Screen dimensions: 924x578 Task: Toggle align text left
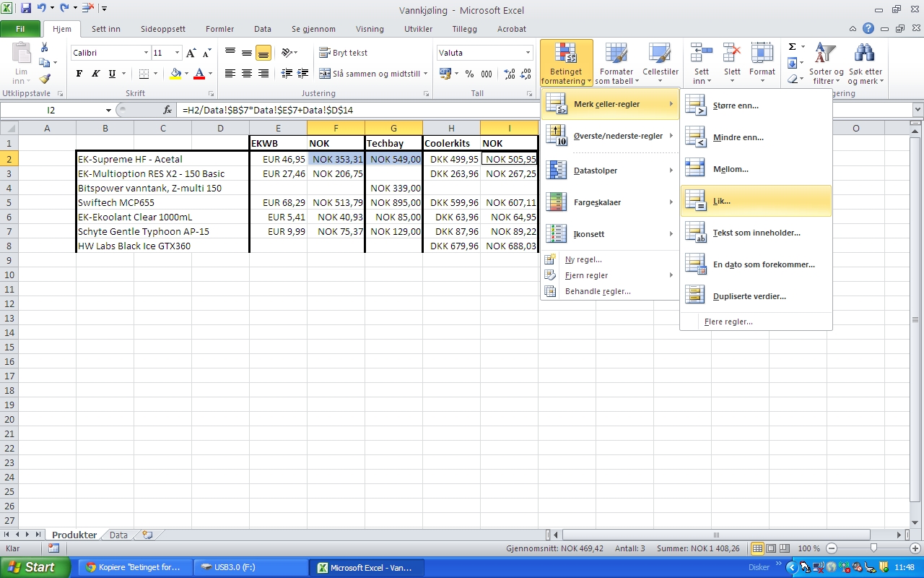click(230, 74)
